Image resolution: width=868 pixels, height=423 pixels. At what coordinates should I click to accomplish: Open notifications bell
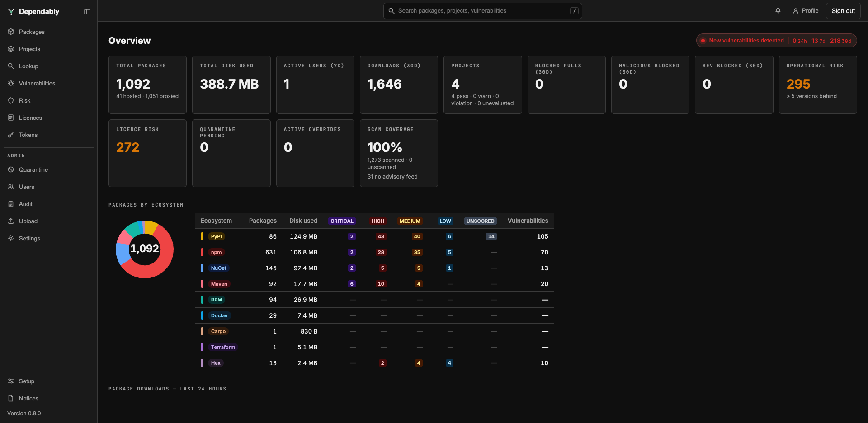(778, 11)
